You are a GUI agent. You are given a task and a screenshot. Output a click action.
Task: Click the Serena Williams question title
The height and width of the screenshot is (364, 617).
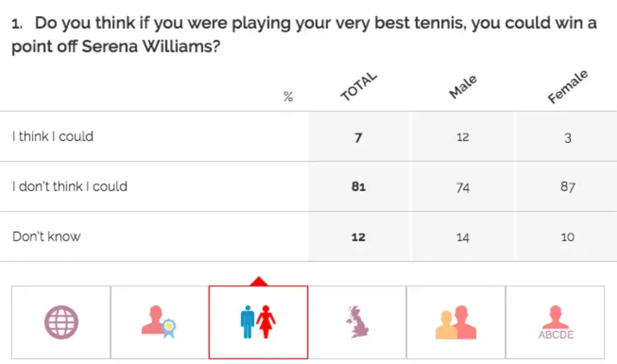303,34
